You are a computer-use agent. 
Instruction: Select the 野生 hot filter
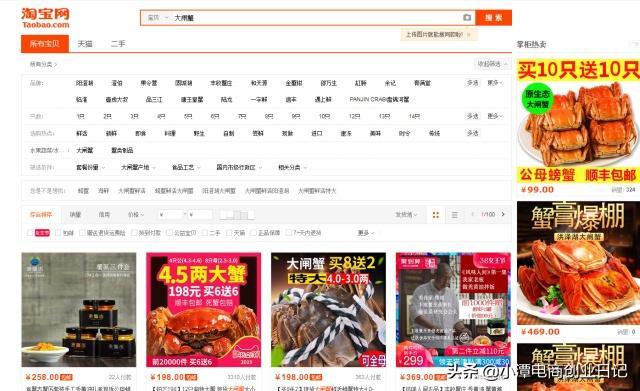199,133
